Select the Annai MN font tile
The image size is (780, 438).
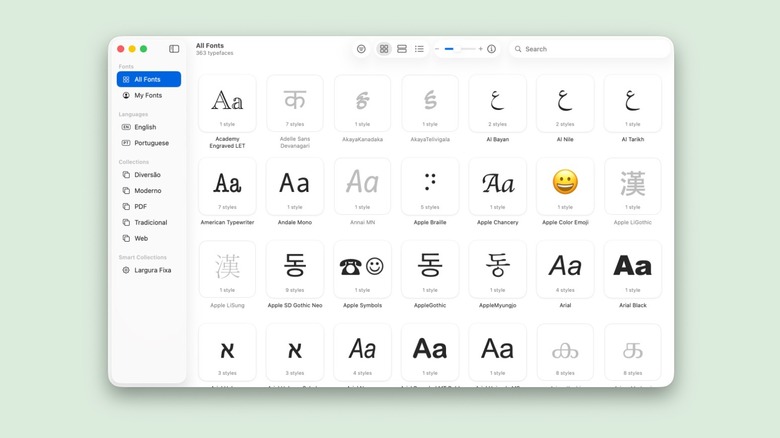coord(362,187)
